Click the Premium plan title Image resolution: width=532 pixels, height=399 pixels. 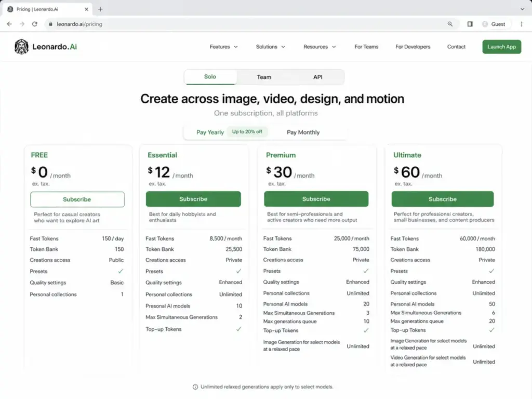point(281,155)
